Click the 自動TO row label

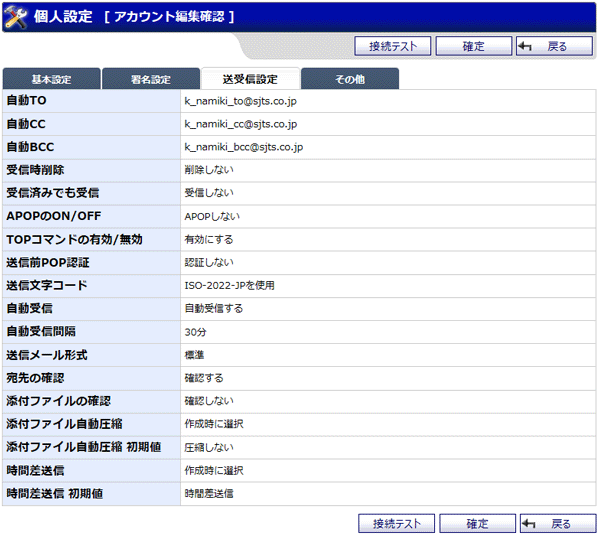click(x=26, y=101)
